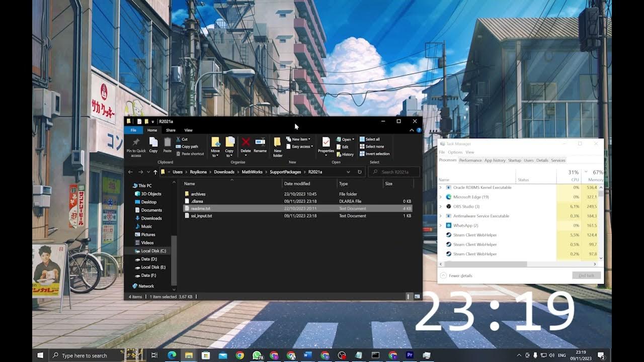644x362 pixels.
Task: Open the Copy to dropdown
Action: coord(229,147)
